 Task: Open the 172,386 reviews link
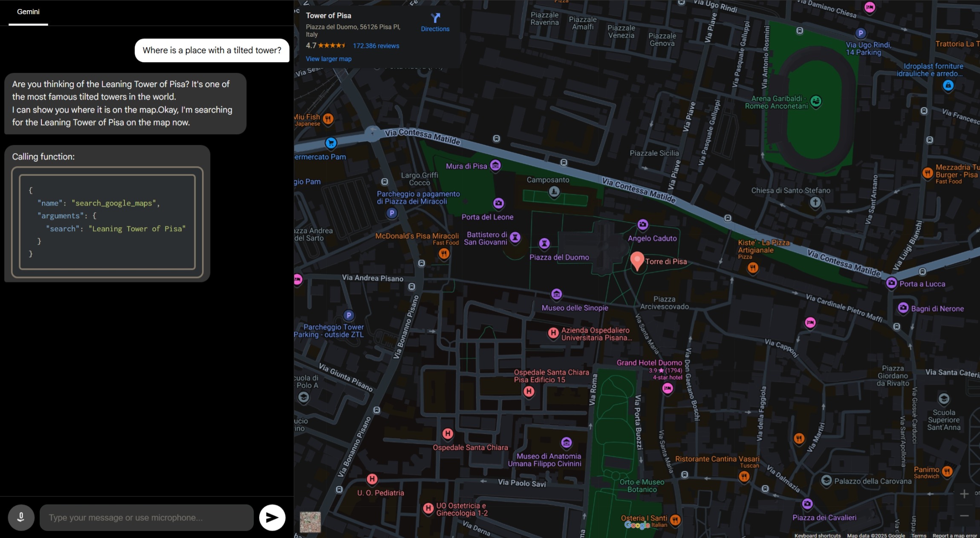coord(376,46)
